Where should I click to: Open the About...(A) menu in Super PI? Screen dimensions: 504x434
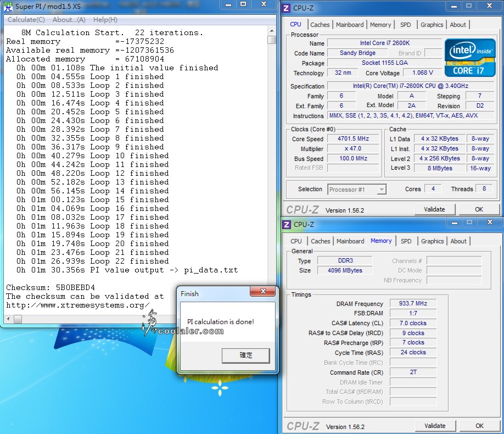coord(69,20)
